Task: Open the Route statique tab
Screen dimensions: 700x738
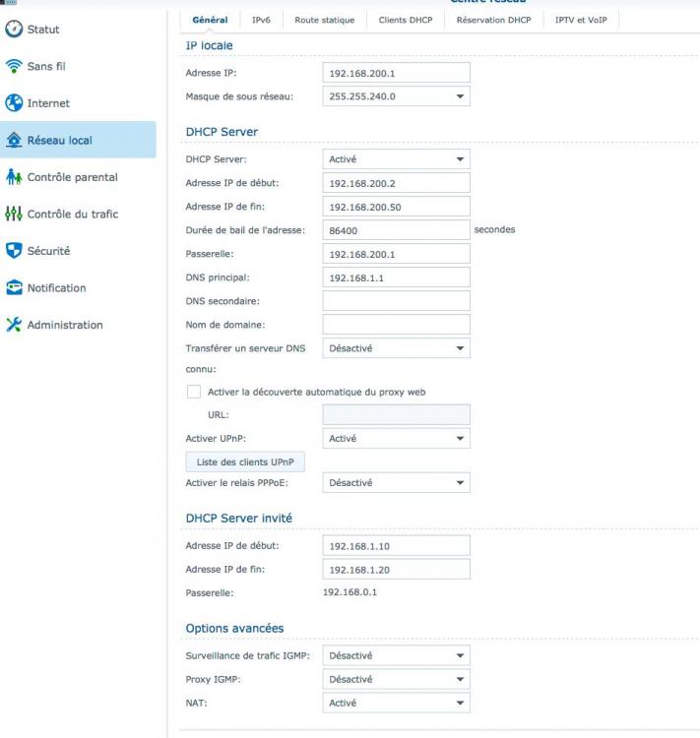Action: [324, 20]
